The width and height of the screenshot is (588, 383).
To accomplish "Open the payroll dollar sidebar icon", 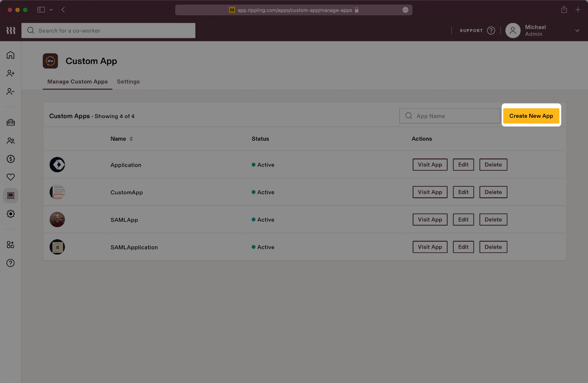I will [x=10, y=159].
